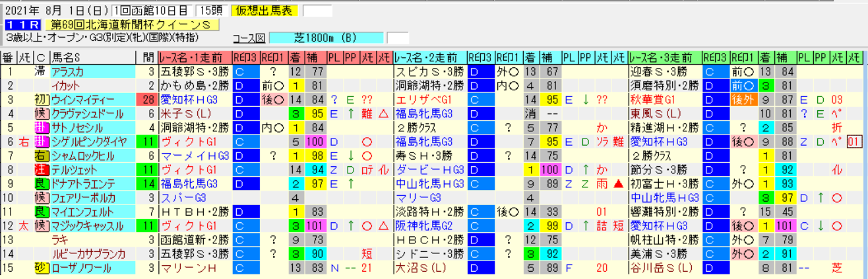This screenshot has height=279, width=868.
Task: Click the レース名・2走前 column header
Action: tap(429, 57)
